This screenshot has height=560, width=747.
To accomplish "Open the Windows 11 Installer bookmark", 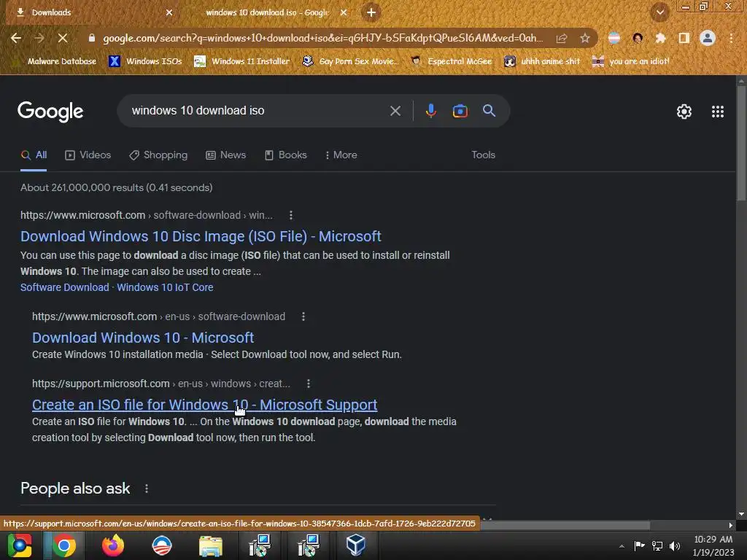I will pyautogui.click(x=242, y=61).
